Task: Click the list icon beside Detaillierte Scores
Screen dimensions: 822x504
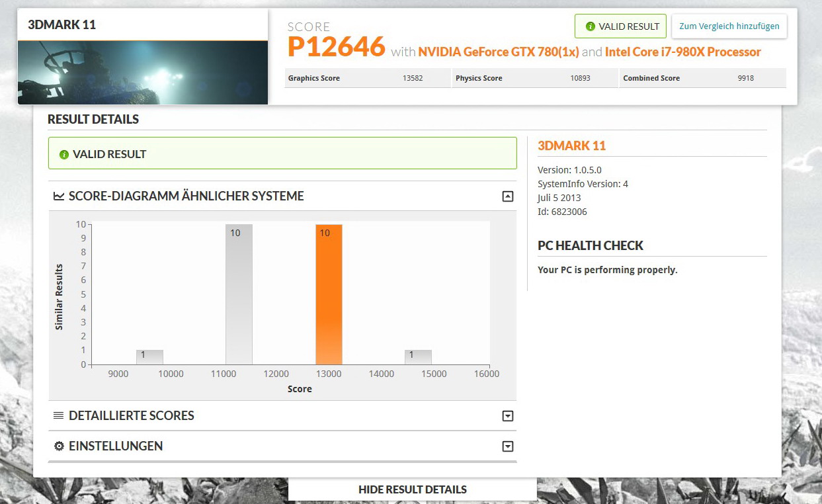Action: pos(58,416)
